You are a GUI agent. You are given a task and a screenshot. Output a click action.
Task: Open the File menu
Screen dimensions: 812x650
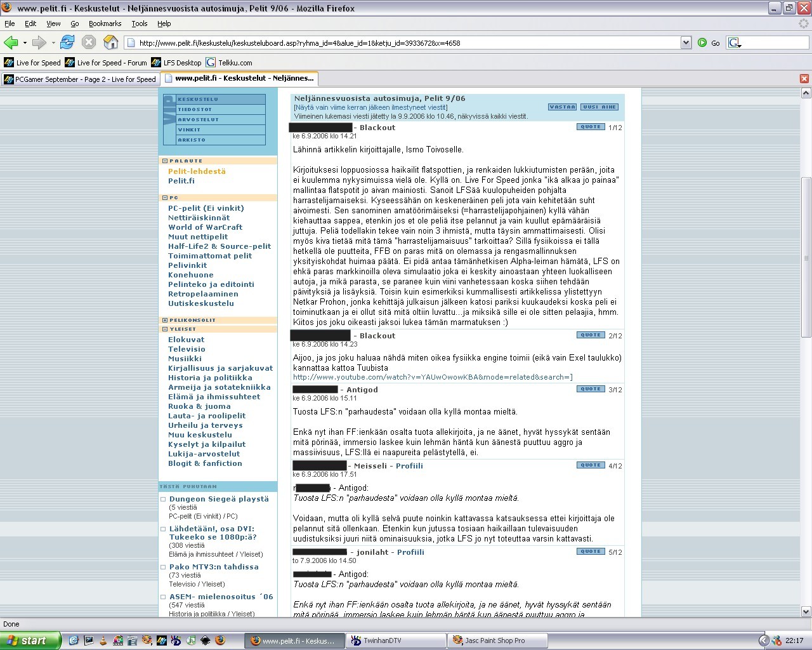click(10, 23)
